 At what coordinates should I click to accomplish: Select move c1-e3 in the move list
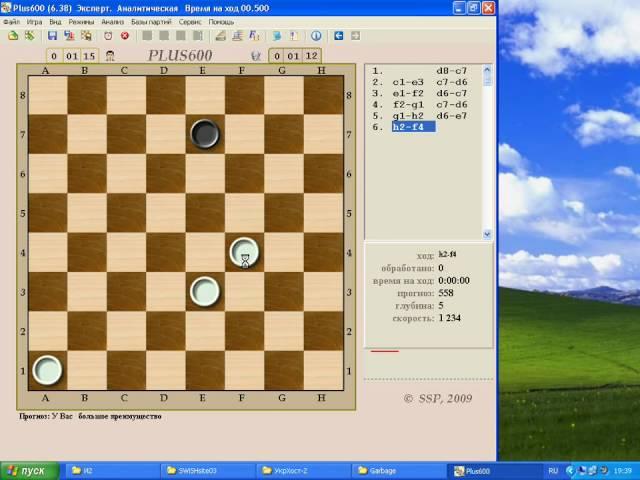pyautogui.click(x=408, y=82)
